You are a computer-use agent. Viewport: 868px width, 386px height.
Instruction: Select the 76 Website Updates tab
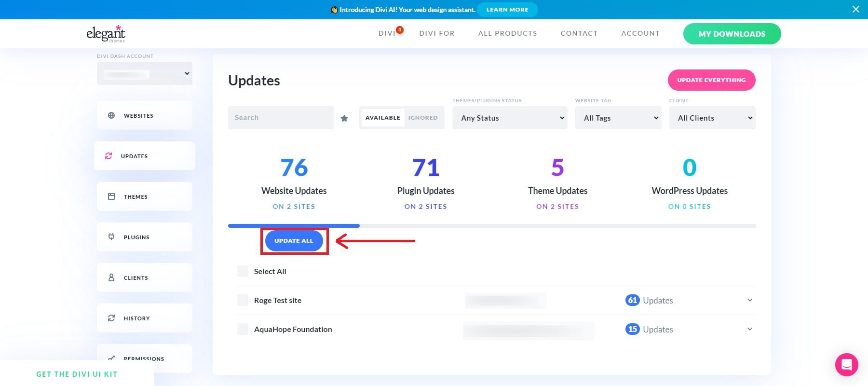pyautogui.click(x=294, y=183)
